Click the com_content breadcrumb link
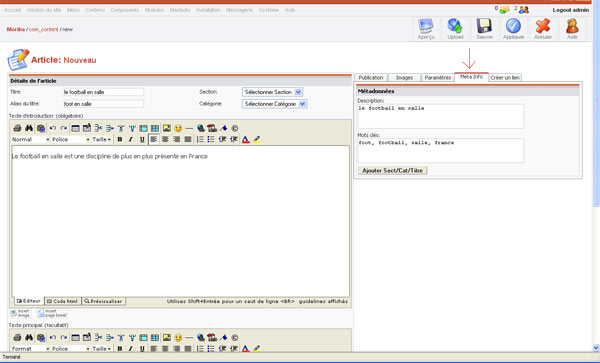 [44, 29]
